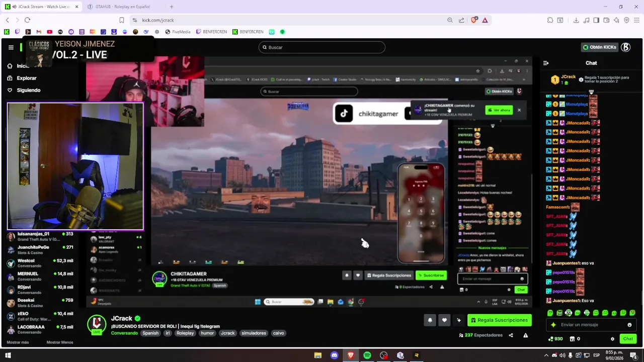Open Discord from Windows taskbar
Viewport: 644px width, 362px height.
pyautogui.click(x=335, y=355)
